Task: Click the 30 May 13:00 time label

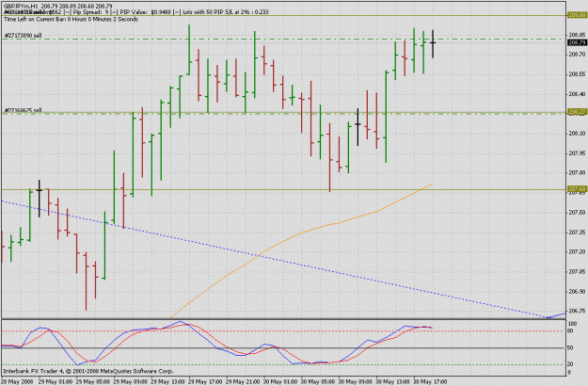Action: coord(392,382)
